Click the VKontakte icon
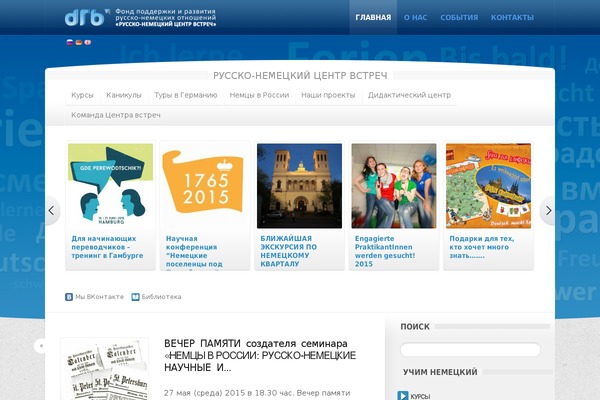600x400 pixels. pos(69,297)
